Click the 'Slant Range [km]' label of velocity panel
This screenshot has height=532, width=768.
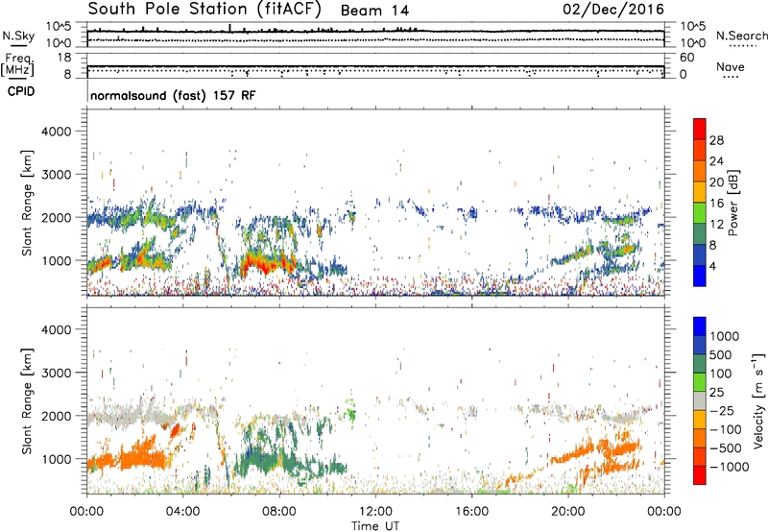(27, 401)
